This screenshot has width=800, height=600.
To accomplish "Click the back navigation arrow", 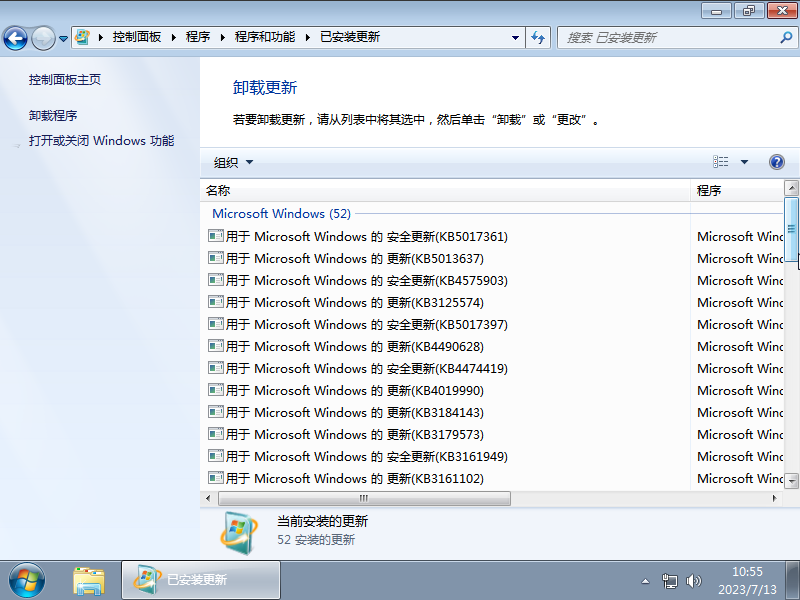I will point(15,37).
